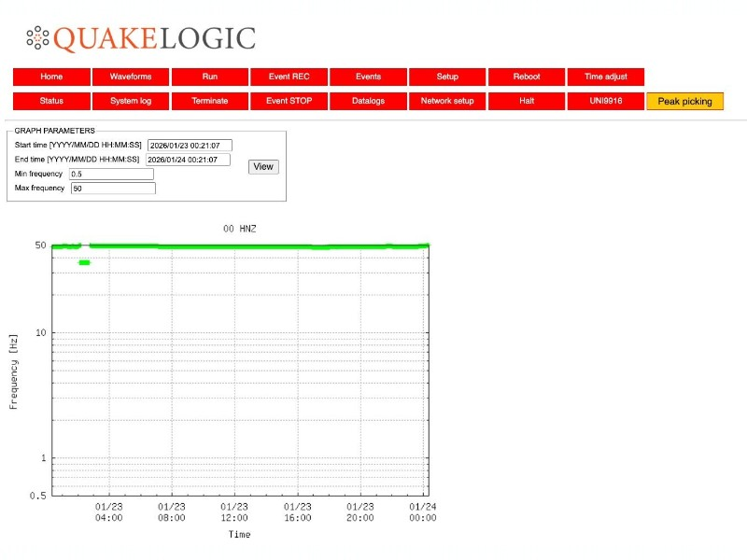Go to the Waveforms page

pos(131,77)
